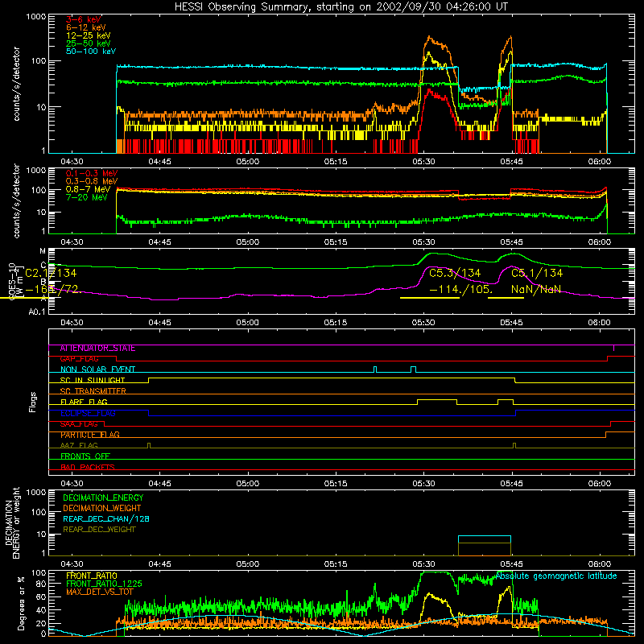Image resolution: width=644 pixels, height=644 pixels.
Task: Click the FRONTS_OFF flag label
Action: tap(85, 456)
